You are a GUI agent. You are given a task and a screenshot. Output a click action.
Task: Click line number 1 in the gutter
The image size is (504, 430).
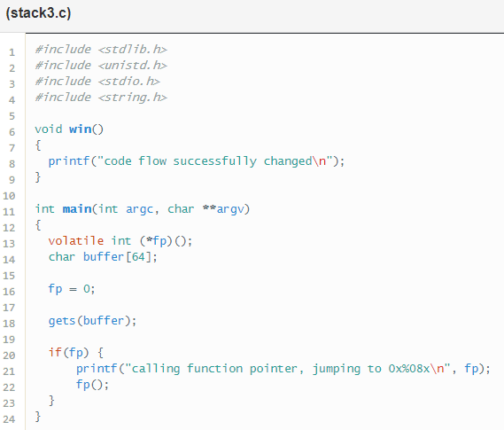(12, 52)
